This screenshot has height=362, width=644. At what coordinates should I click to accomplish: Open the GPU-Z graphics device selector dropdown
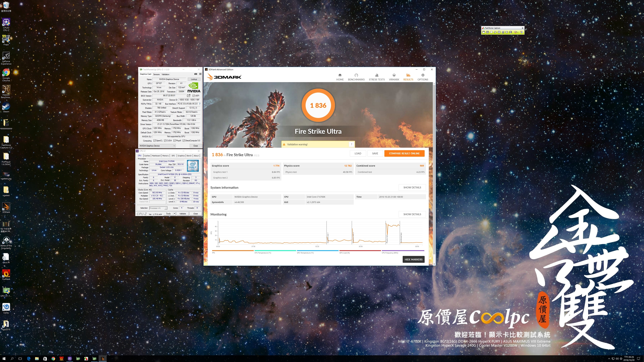[x=157, y=146]
